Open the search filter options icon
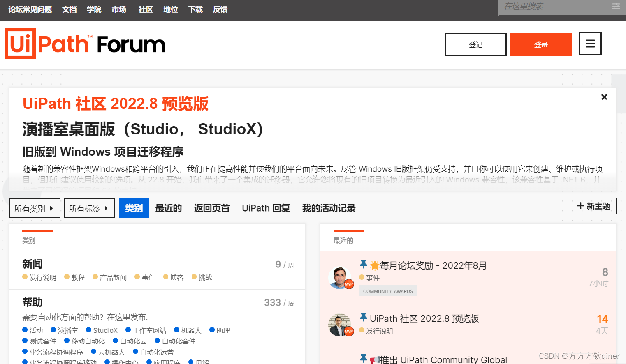This screenshot has height=364, width=626. 616,7
